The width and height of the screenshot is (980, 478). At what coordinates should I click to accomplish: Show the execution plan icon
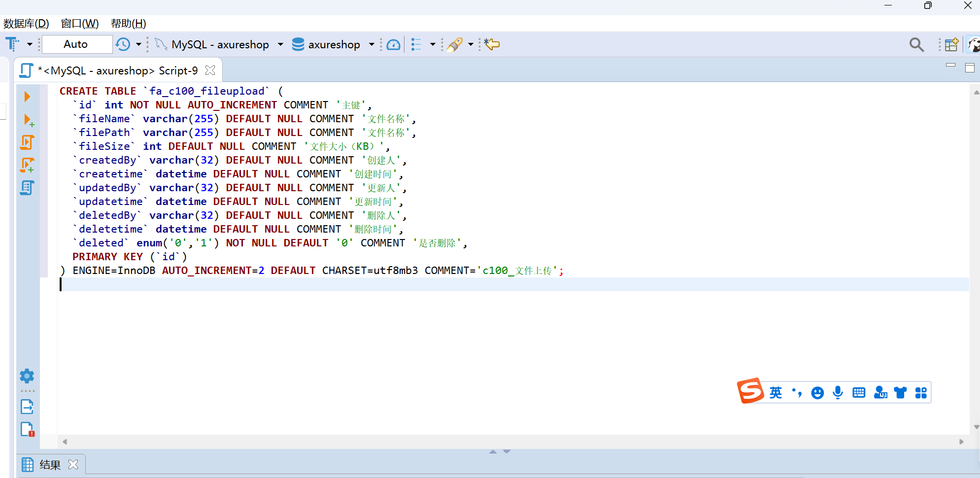[x=27, y=188]
